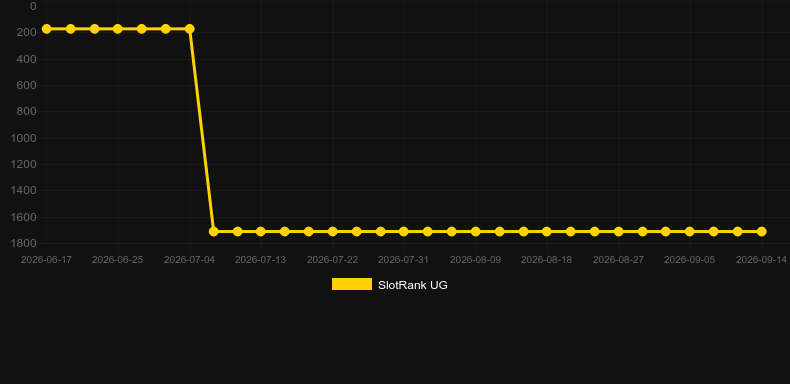Click the data point above 2026-06-25
This screenshot has width=790, height=384.
click(118, 29)
